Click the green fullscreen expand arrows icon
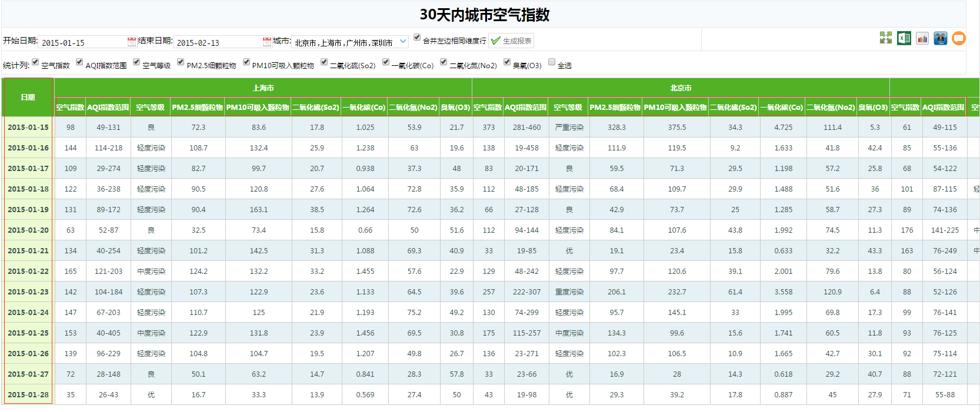The width and height of the screenshot is (980, 412). (x=885, y=38)
